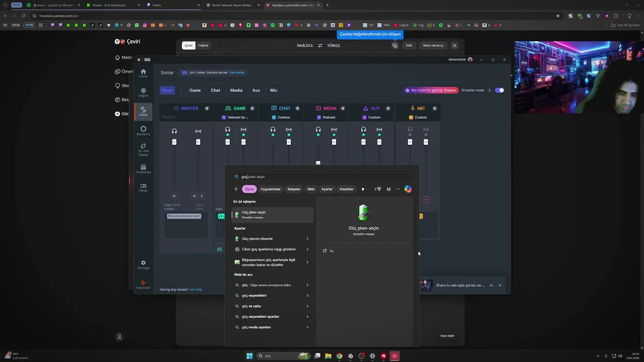Open MIC channel settings gear
Viewport: 644px width, 362px height.
tap(435, 108)
